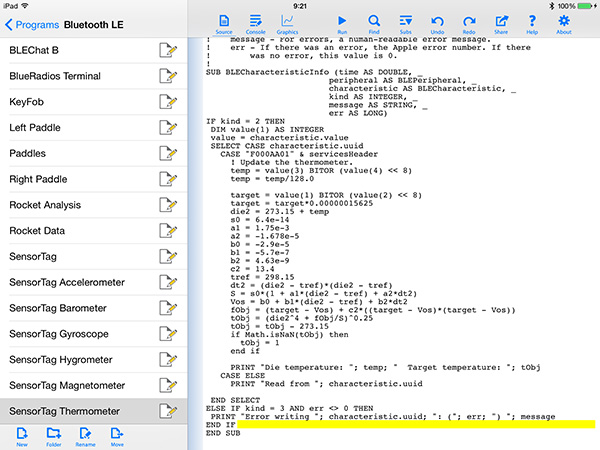Open the Subs list icon

point(406,24)
